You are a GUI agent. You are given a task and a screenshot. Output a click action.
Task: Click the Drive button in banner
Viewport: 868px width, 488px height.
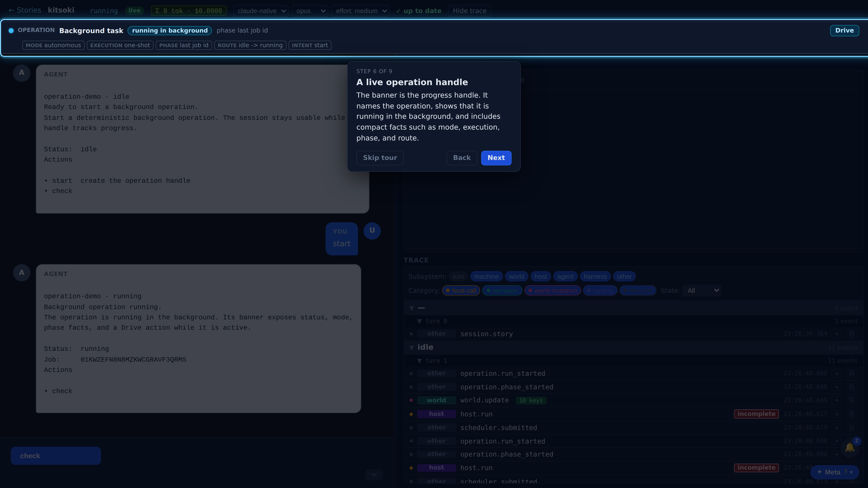(844, 30)
